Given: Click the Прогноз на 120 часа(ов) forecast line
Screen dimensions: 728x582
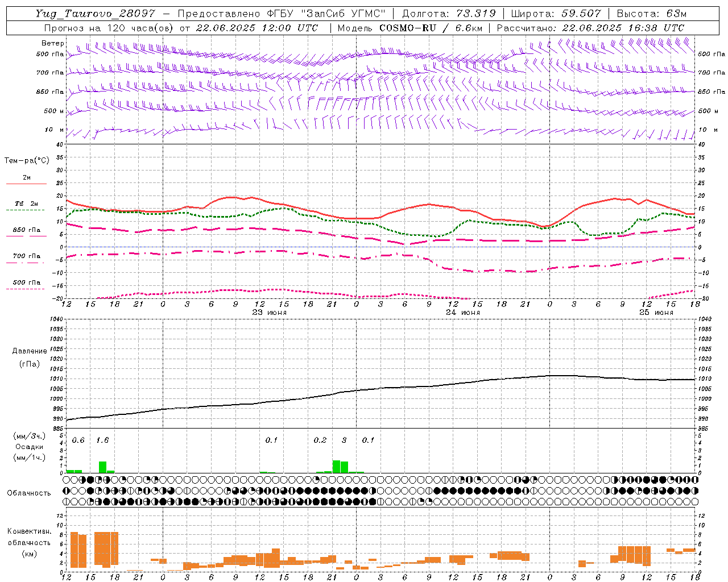Looking at the screenshot, I should (x=181, y=28).
